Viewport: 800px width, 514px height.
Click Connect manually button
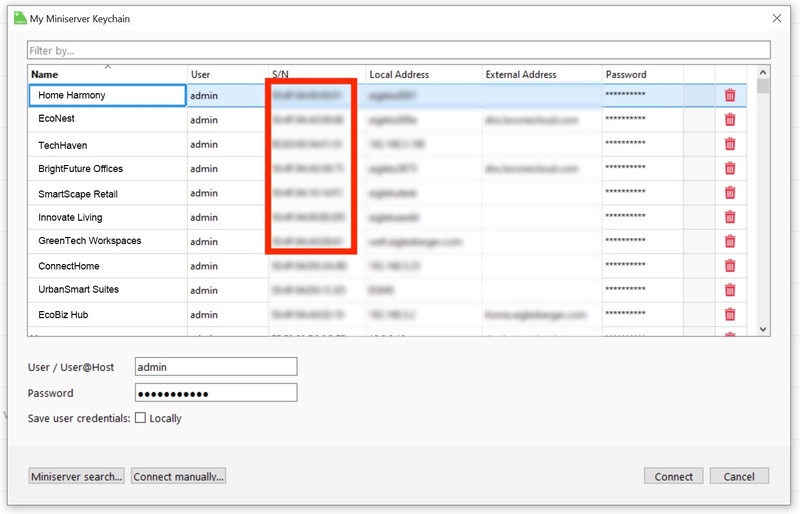pos(179,476)
